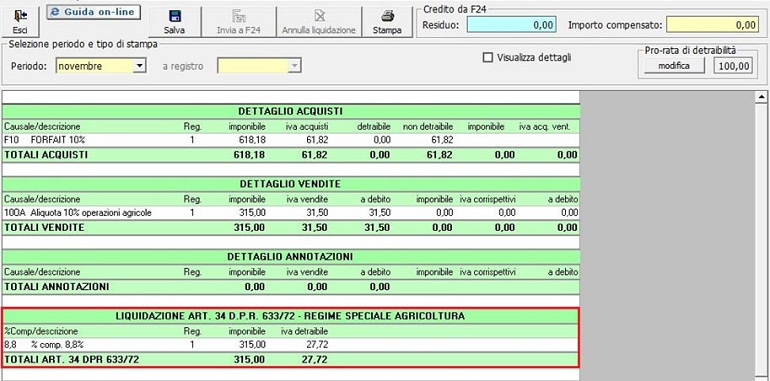The height and width of the screenshot is (381, 770).
Task: Enable the Visualizza dettagli checkbox
Action: (x=488, y=57)
